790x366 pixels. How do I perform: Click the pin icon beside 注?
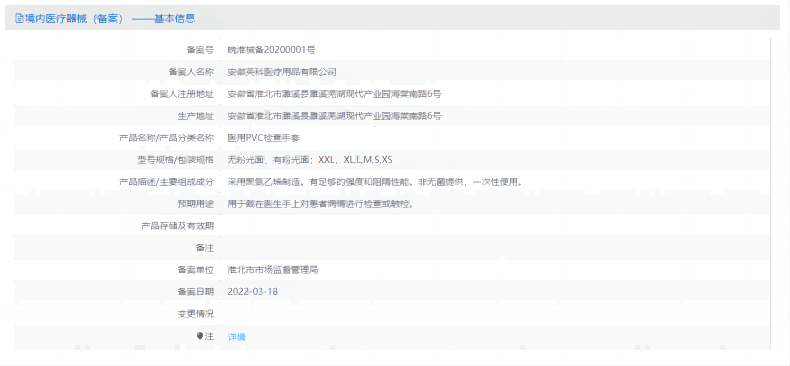click(x=200, y=336)
